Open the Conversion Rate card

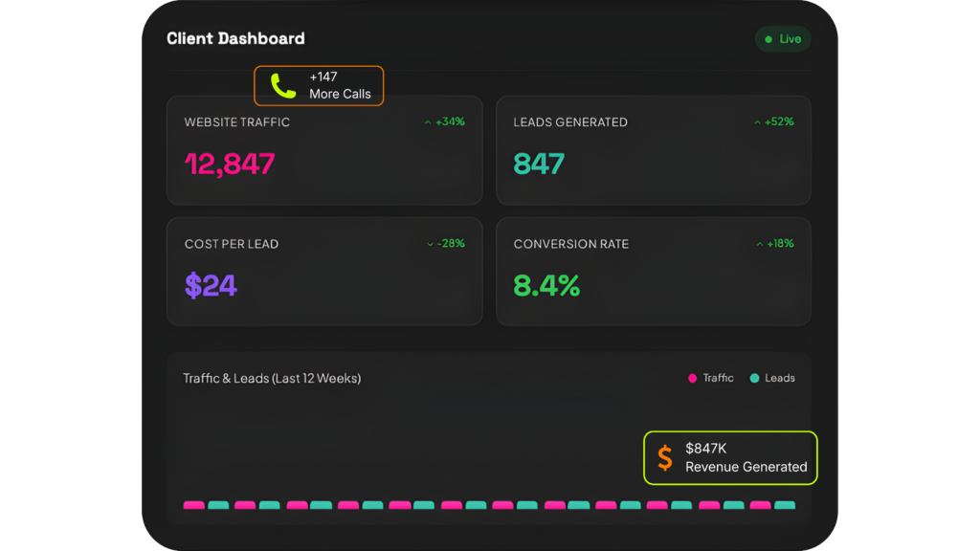tap(653, 272)
